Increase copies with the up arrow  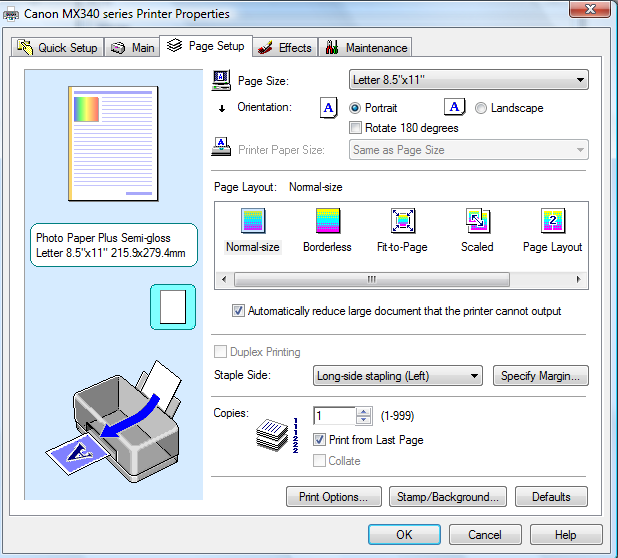(363, 411)
